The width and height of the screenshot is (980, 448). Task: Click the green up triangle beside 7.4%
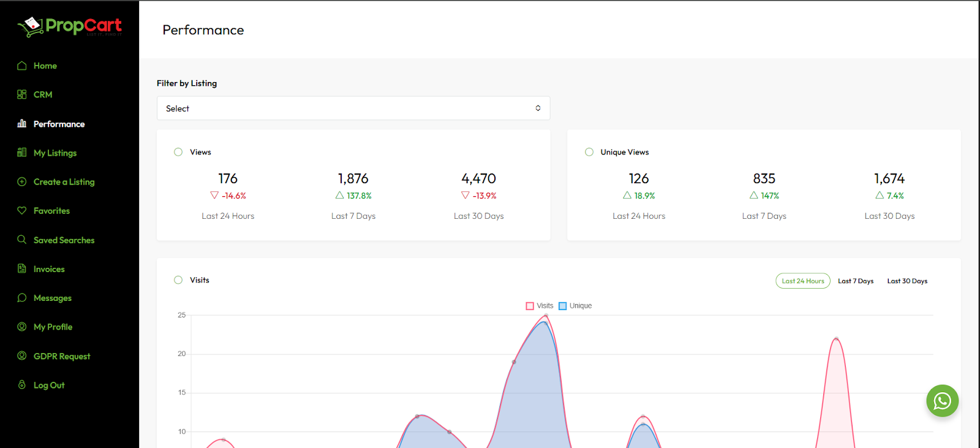coord(880,196)
